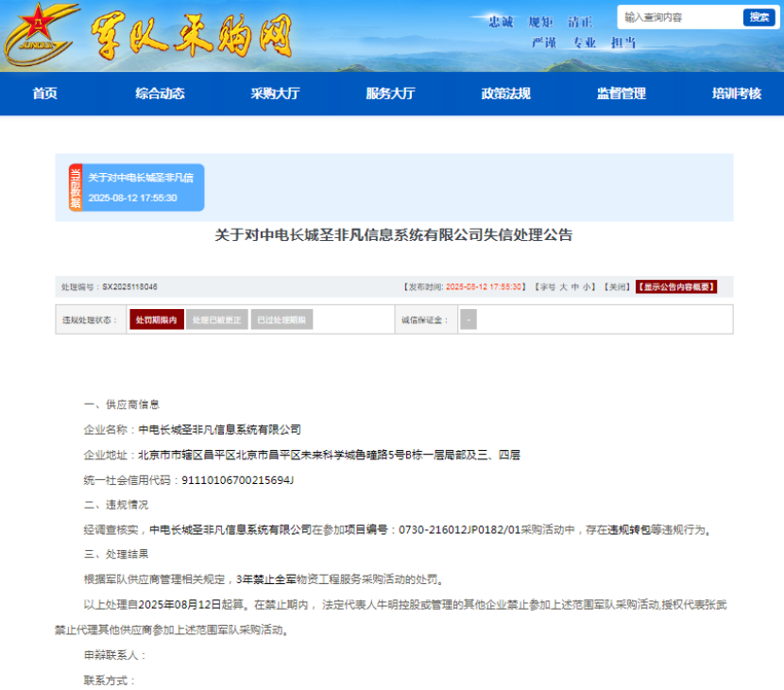This screenshot has width=784, height=690.
Task: Click the announcement title heading
Action: (x=394, y=235)
